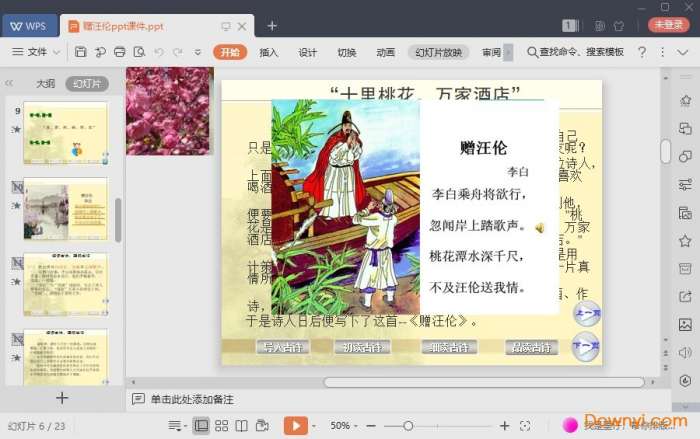Fit slide to window icon

pyautogui.click(x=525, y=426)
